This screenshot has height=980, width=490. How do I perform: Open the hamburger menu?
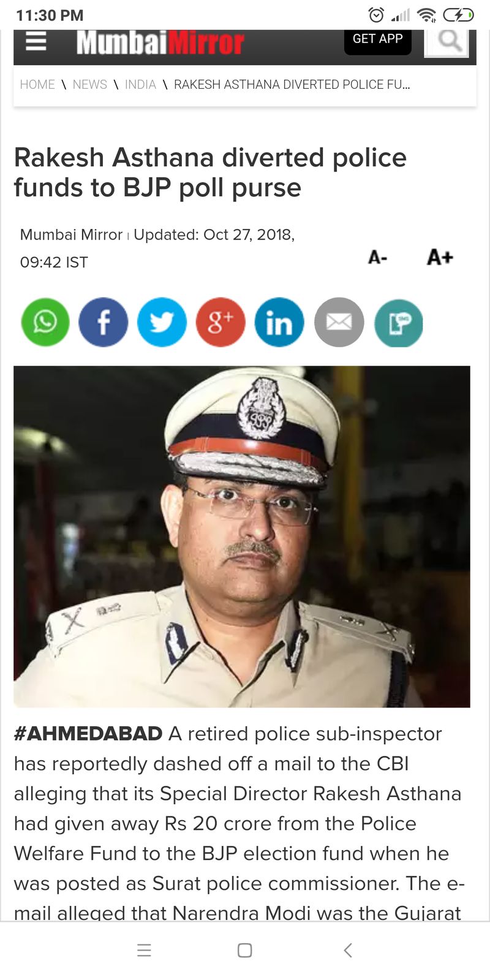(36, 42)
